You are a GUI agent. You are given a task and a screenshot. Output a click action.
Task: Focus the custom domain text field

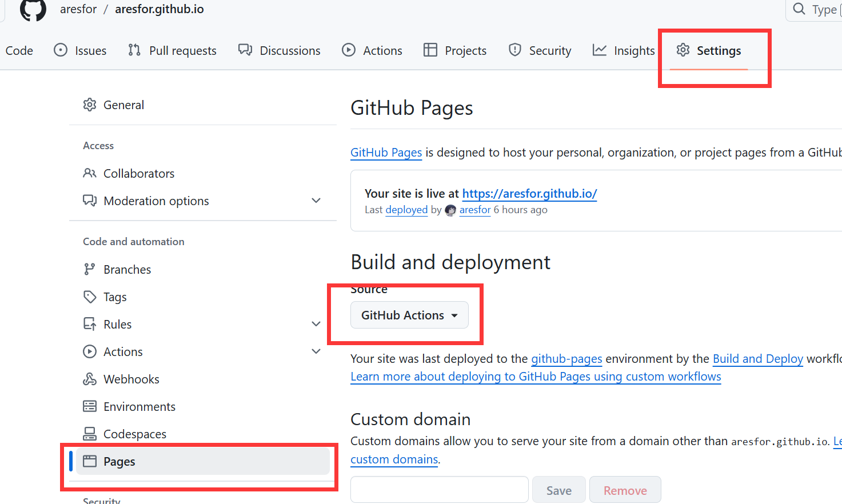coord(439,490)
